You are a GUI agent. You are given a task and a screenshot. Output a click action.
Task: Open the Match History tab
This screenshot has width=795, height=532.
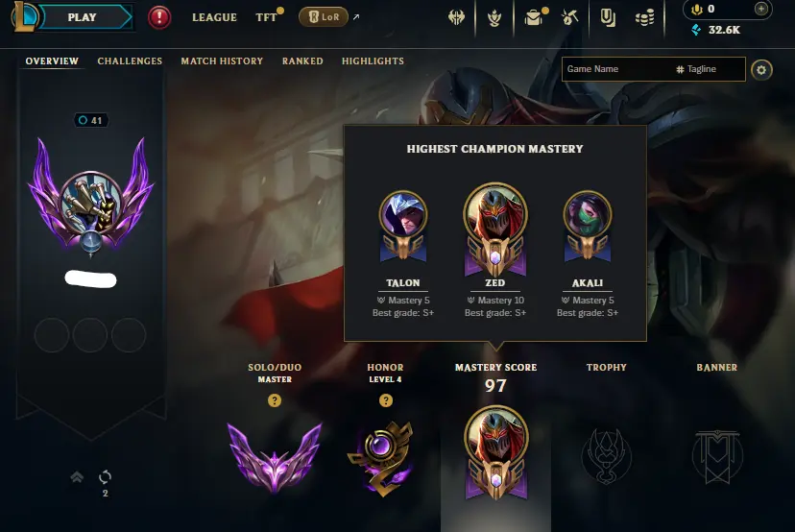coord(222,60)
